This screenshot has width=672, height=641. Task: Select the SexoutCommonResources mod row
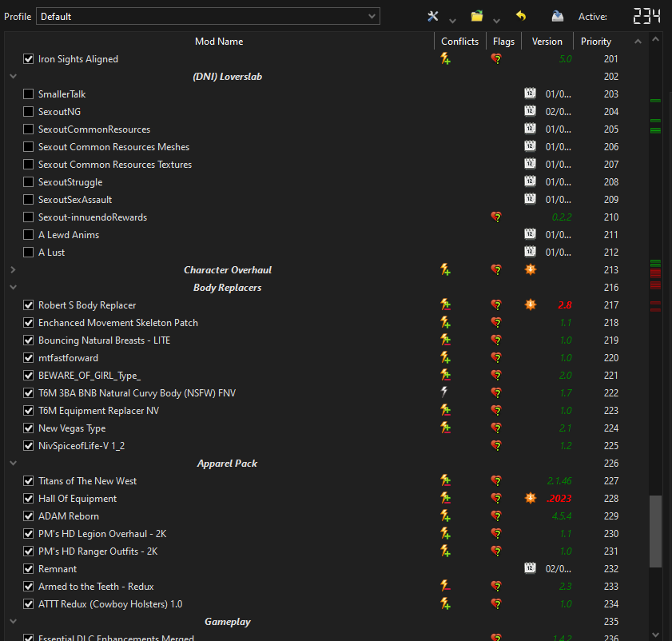pyautogui.click(x=326, y=129)
